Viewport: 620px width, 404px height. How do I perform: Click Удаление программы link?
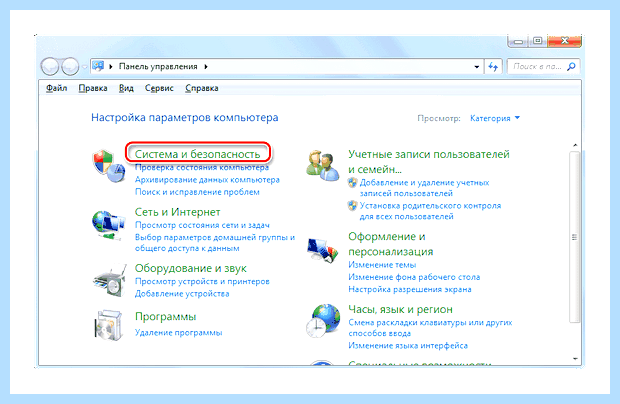point(179,333)
